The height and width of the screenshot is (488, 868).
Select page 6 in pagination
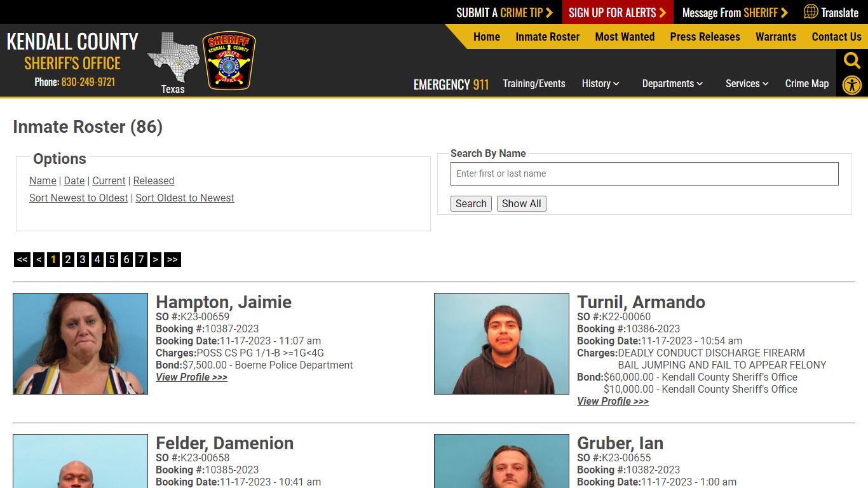126,259
